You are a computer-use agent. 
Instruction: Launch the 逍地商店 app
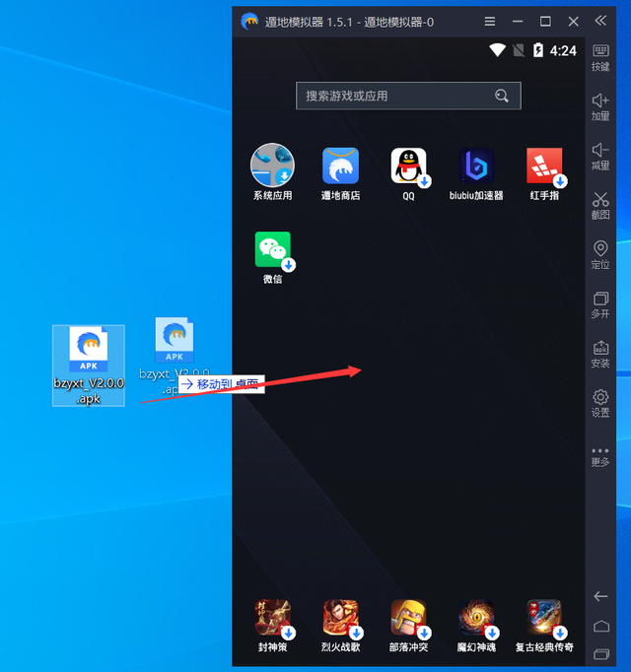point(340,166)
